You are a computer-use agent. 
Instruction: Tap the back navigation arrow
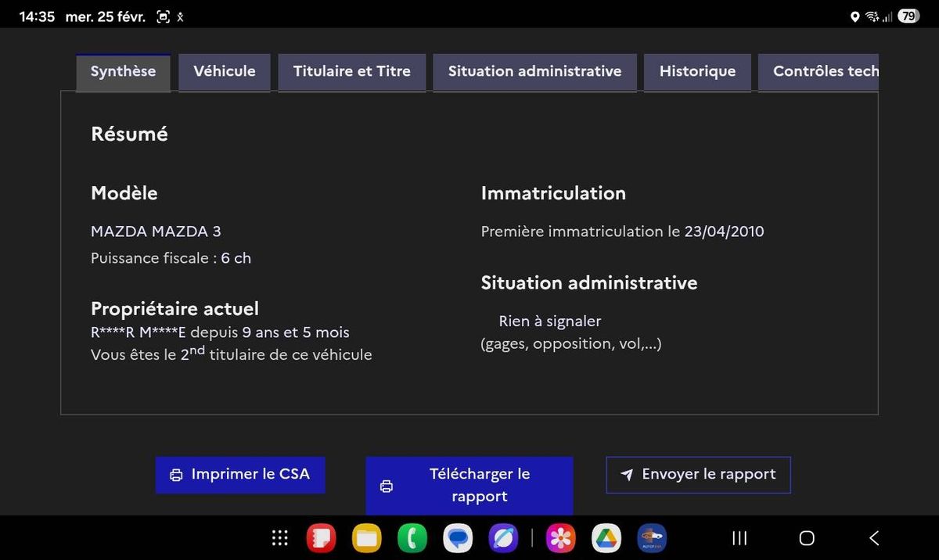(874, 538)
